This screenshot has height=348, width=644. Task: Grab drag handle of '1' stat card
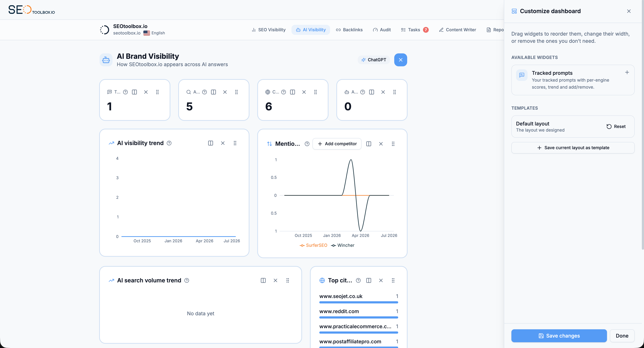[x=158, y=92]
